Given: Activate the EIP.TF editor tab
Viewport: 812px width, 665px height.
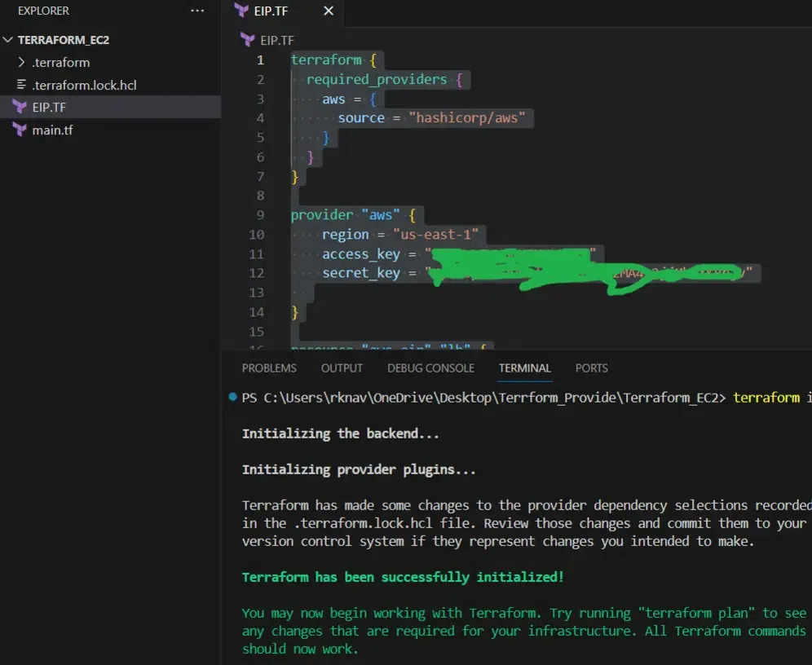Looking at the screenshot, I should (x=282, y=11).
